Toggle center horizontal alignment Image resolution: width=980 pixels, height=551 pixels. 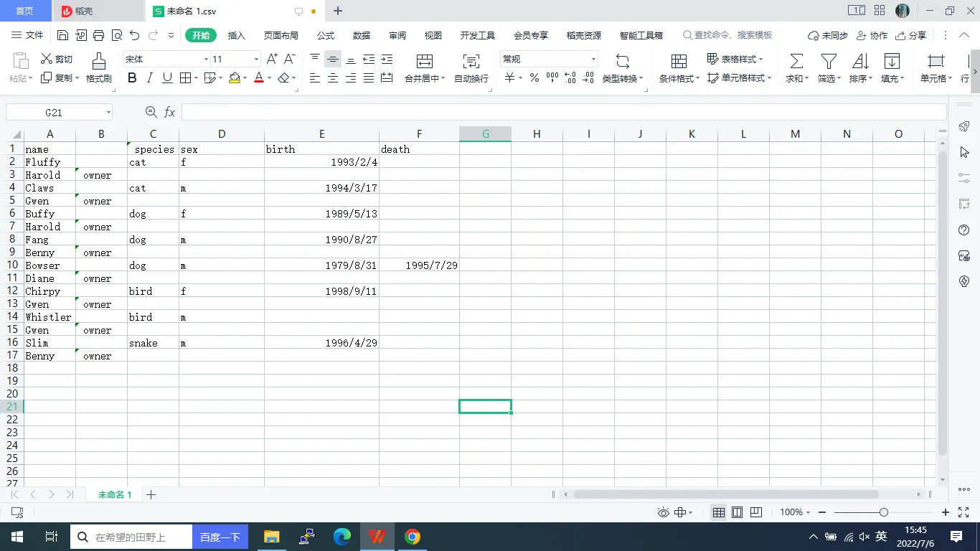[x=333, y=78]
